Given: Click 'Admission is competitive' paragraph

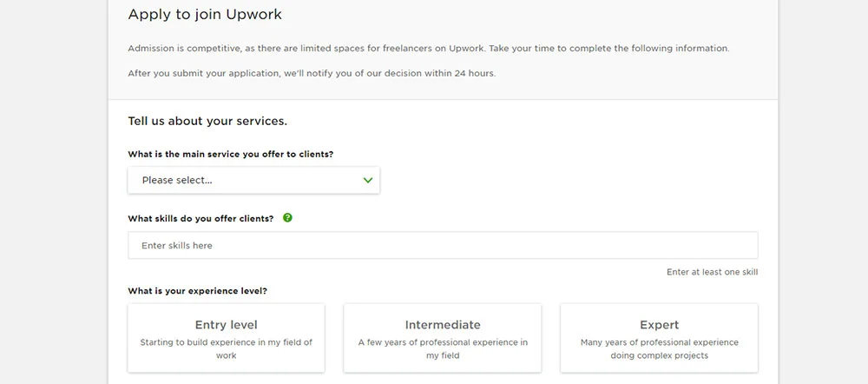Looking at the screenshot, I should [429, 48].
